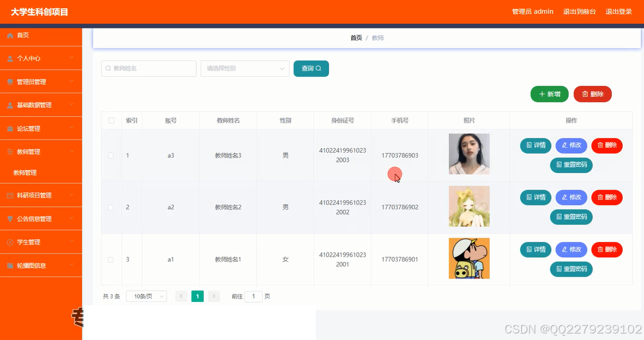The height and width of the screenshot is (340, 644).
Task: Click the 首页 home icon in sidebar
Action: click(11, 35)
